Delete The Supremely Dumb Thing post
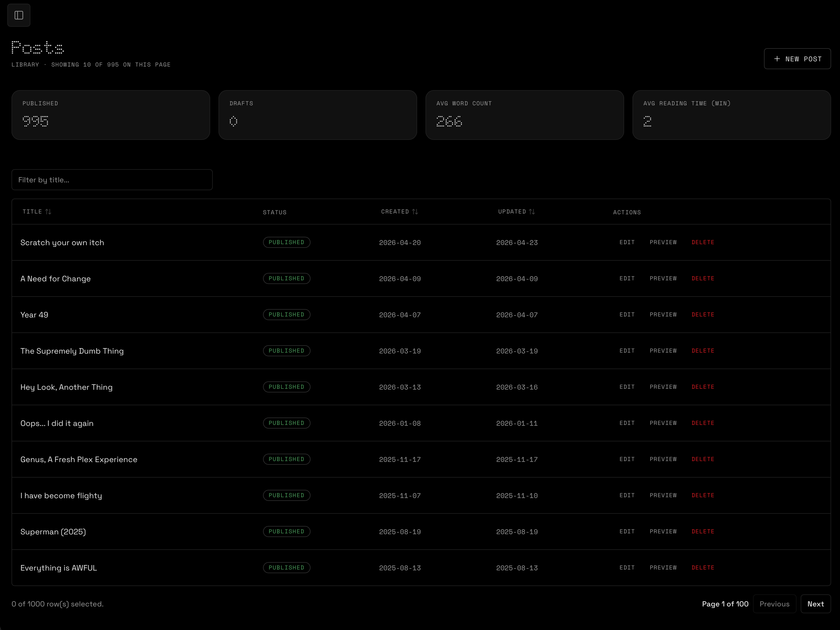This screenshot has height=630, width=840. tap(703, 350)
